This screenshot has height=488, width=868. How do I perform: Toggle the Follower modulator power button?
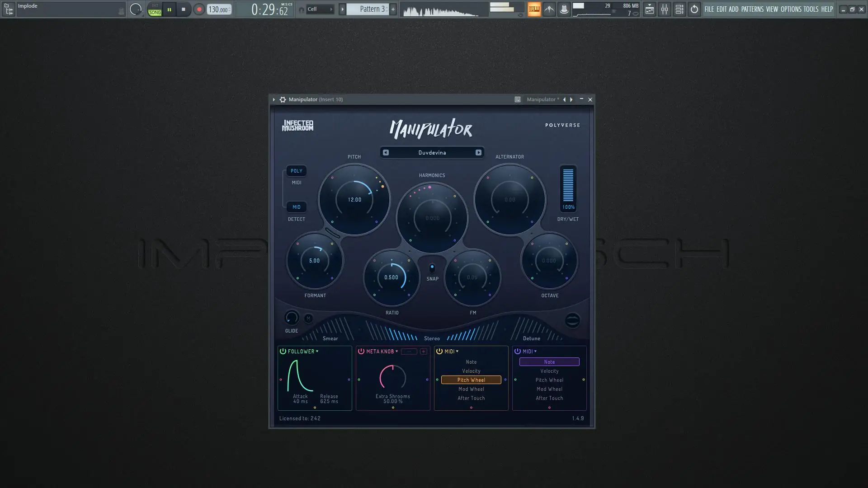pyautogui.click(x=283, y=351)
